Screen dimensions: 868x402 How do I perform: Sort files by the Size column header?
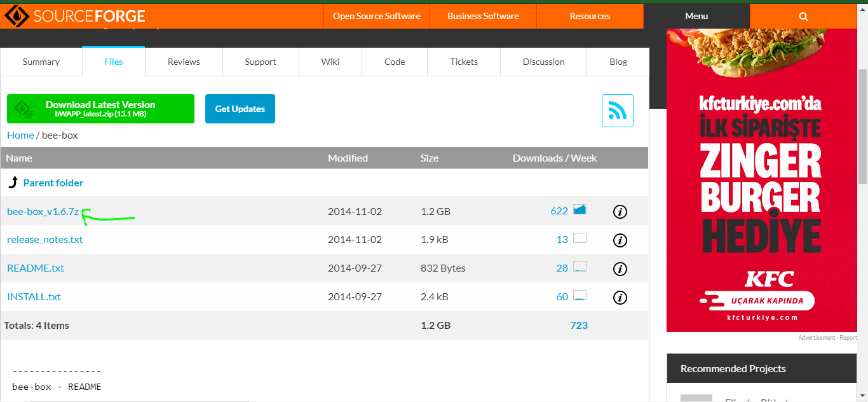click(430, 158)
